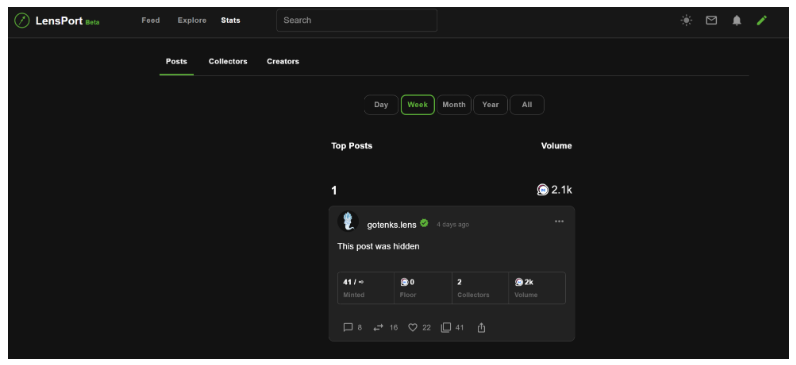Click the rank number 1

[334, 191]
